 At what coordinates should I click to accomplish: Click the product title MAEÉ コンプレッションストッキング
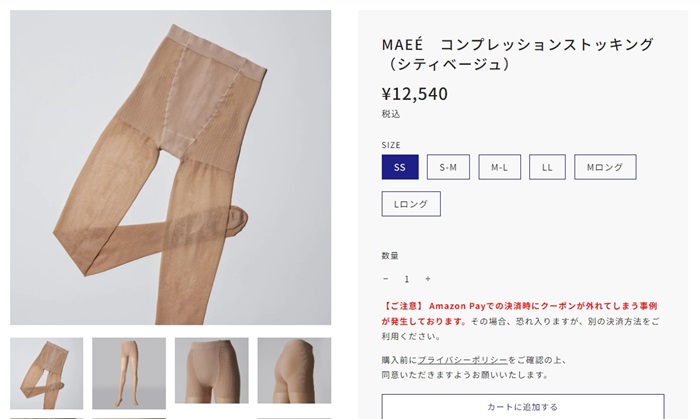[x=517, y=54]
